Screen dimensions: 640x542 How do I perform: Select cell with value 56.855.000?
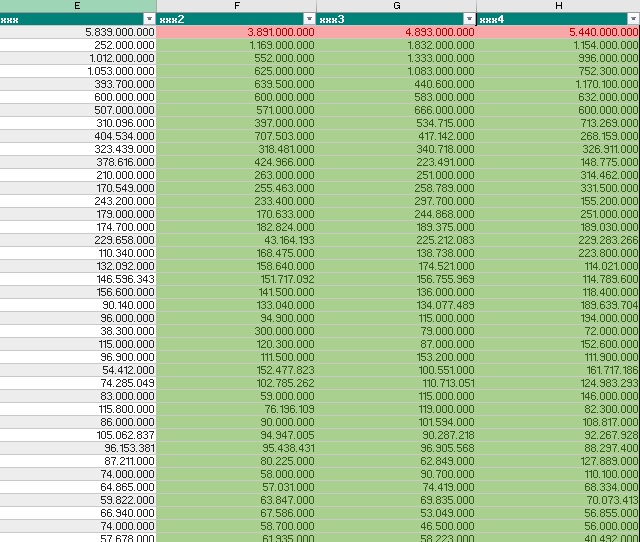(x=558, y=514)
